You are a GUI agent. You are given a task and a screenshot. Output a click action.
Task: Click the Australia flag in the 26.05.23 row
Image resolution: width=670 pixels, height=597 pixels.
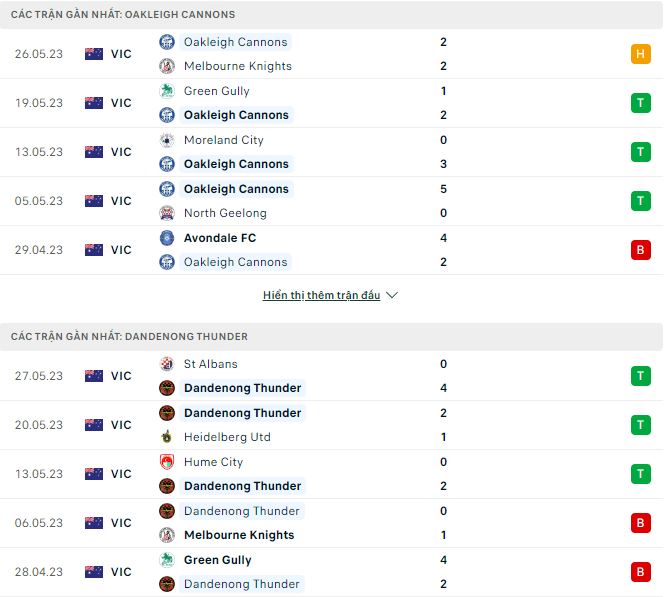coord(94,54)
